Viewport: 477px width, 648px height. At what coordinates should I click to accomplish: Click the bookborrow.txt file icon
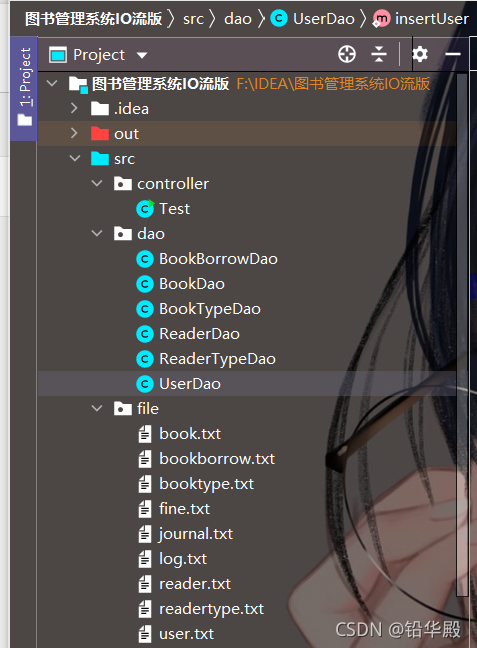pyautogui.click(x=145, y=459)
